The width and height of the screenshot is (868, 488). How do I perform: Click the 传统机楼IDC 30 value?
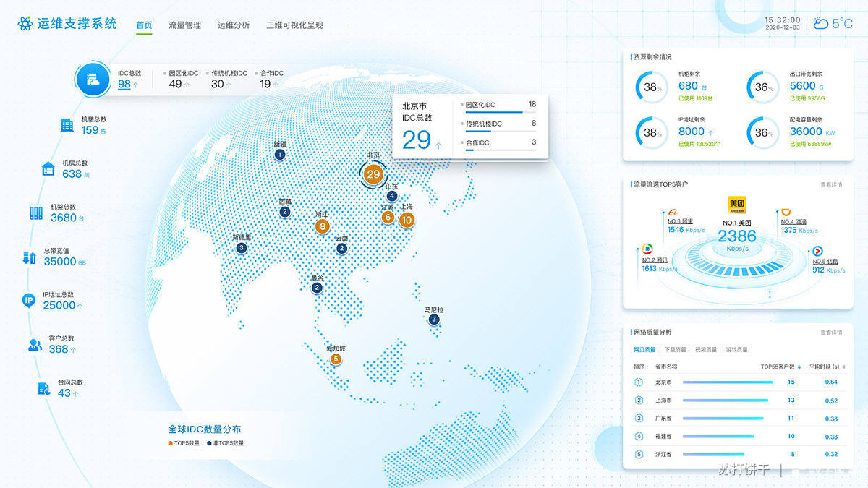[x=217, y=84]
